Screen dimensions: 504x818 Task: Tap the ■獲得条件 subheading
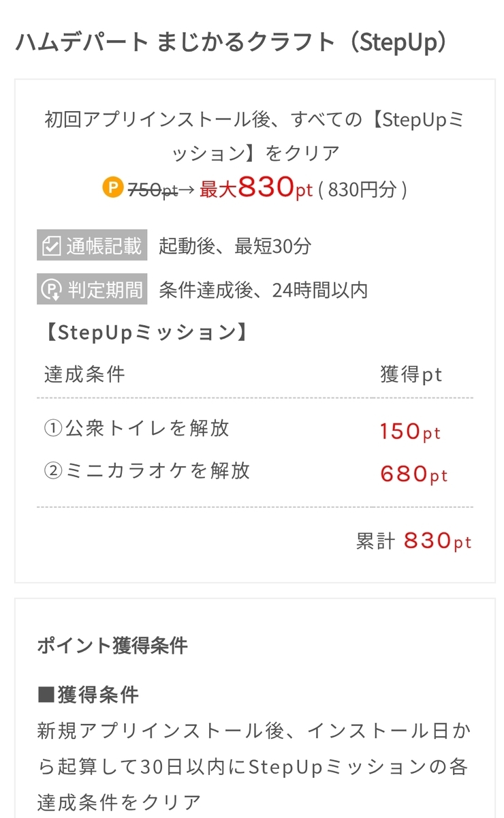pyautogui.click(x=88, y=695)
